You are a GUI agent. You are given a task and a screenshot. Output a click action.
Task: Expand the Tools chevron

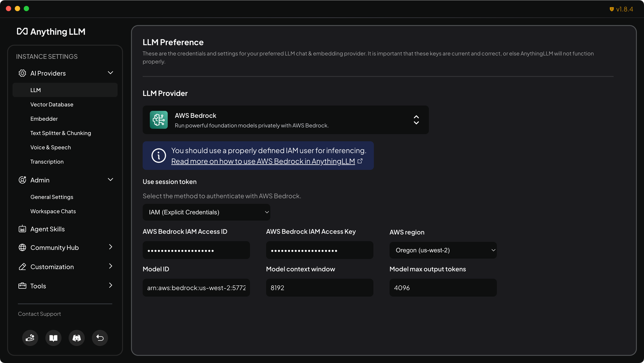(x=110, y=285)
